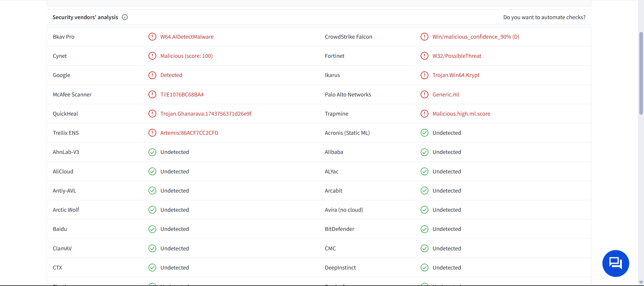The width and height of the screenshot is (644, 286).
Task: Click the info icon beside Security vendors' analysis
Action: click(x=125, y=17)
